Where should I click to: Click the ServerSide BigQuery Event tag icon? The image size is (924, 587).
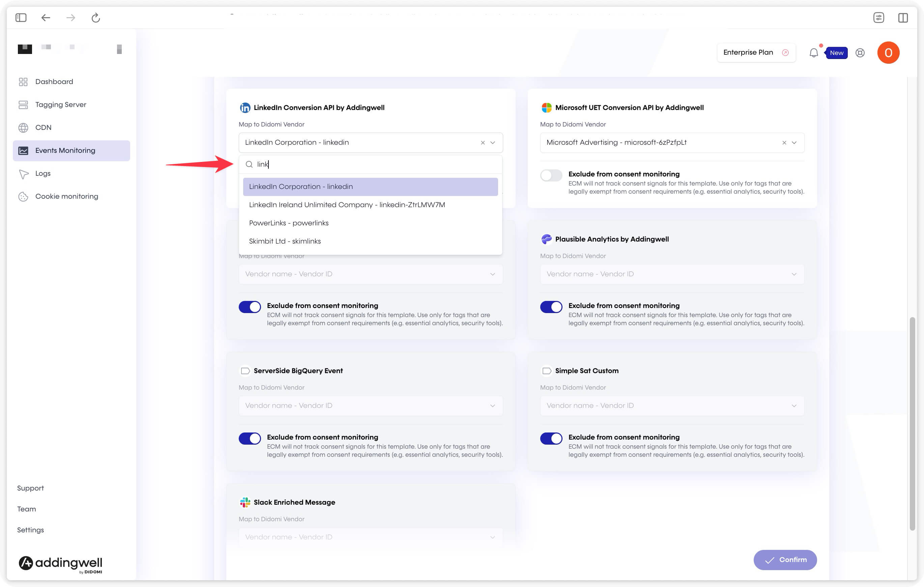click(245, 371)
